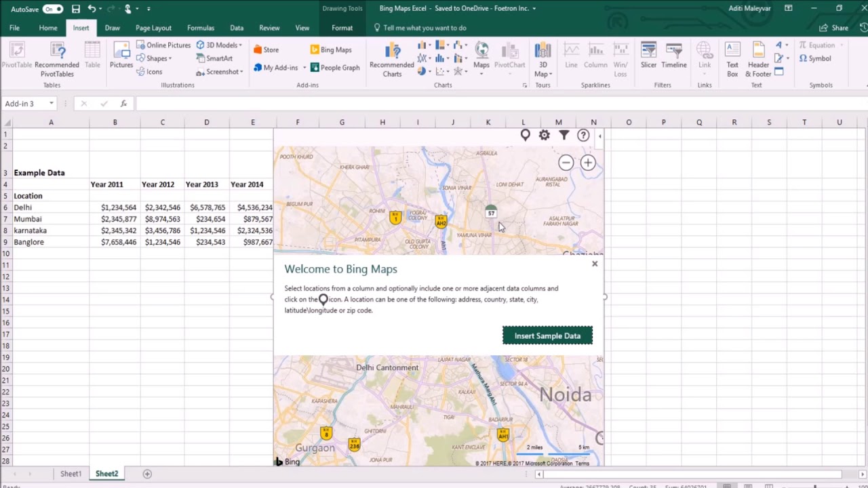
Task: Click Insert Sample Data button
Action: tap(547, 335)
